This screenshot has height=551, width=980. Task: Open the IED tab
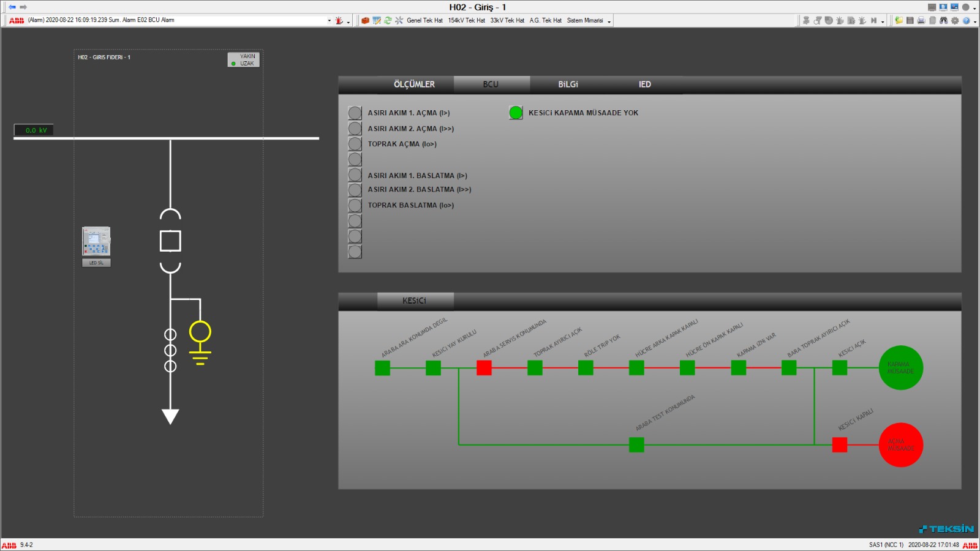pyautogui.click(x=644, y=84)
